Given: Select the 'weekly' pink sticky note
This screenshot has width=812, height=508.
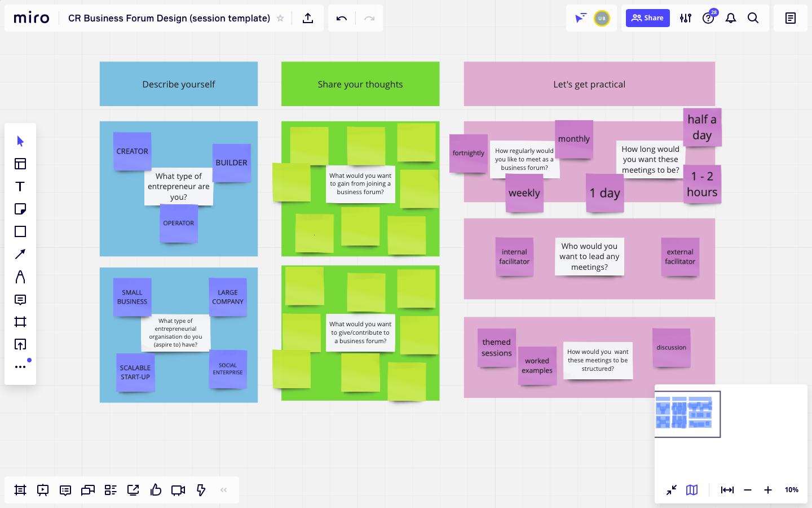Looking at the screenshot, I should pos(524,193).
